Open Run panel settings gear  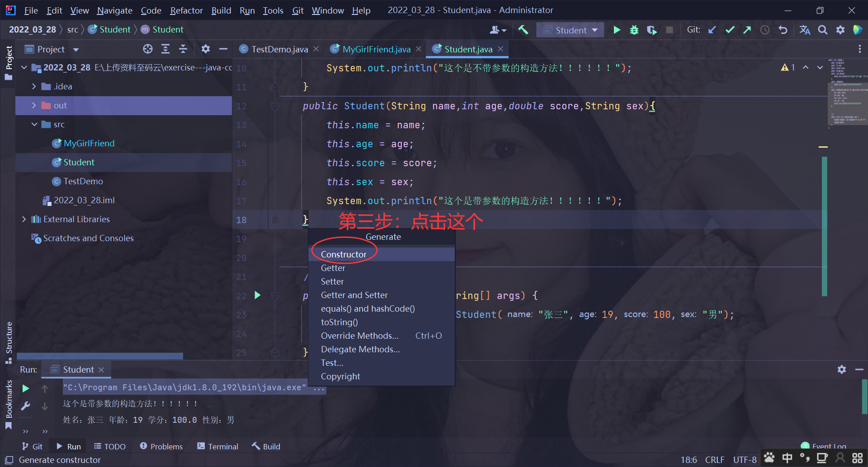[842, 369]
